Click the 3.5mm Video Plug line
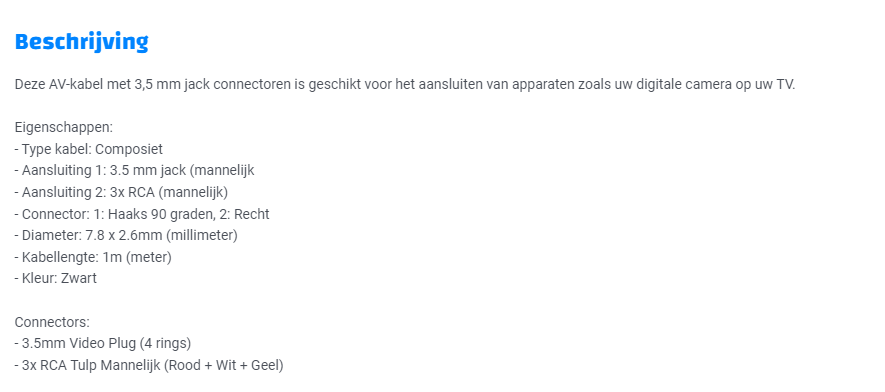The width and height of the screenshot is (885, 392). [103, 343]
